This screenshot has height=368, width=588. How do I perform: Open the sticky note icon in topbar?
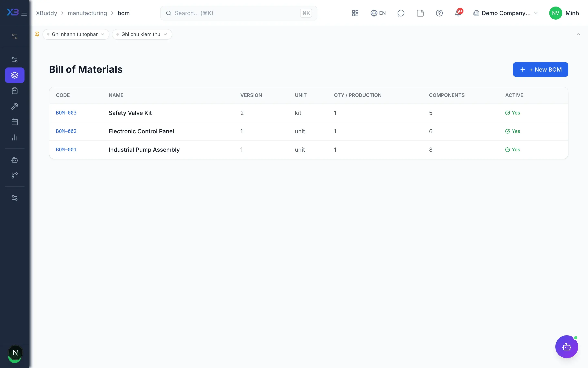click(x=420, y=13)
